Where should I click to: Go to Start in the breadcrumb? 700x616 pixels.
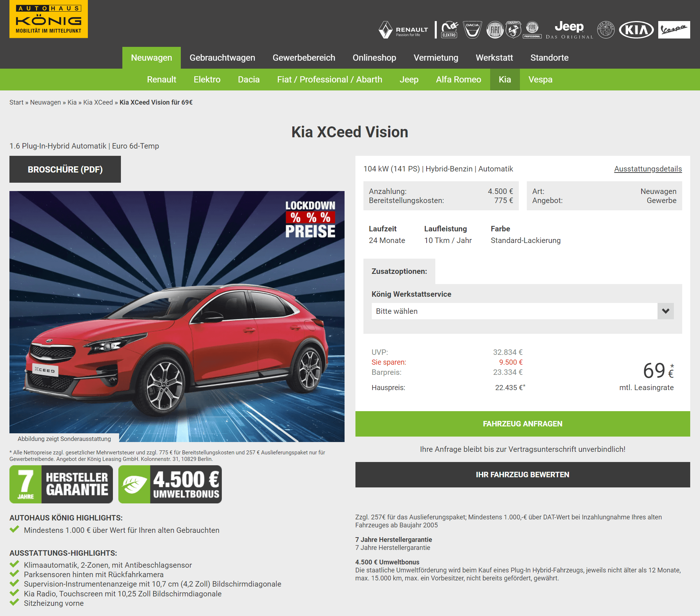point(16,102)
